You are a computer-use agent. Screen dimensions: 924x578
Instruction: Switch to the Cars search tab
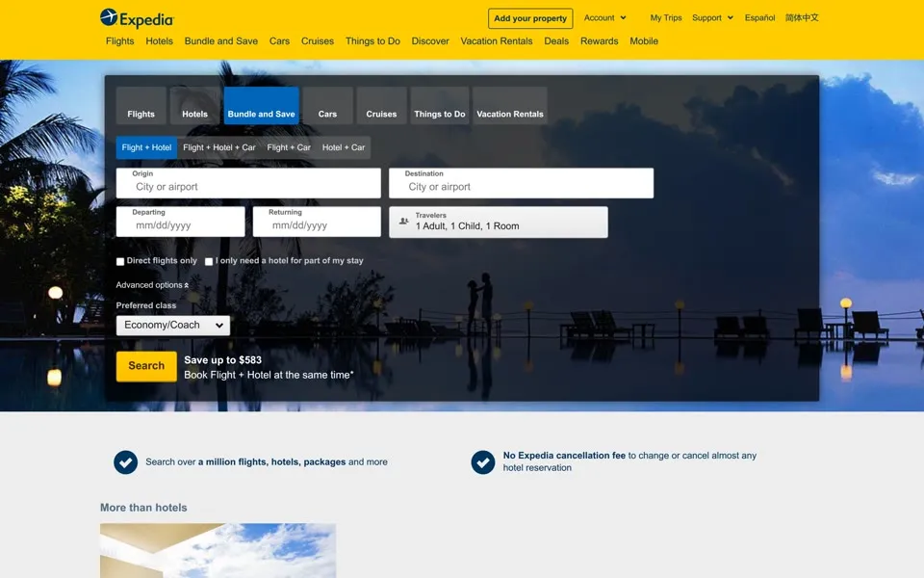pos(327,106)
